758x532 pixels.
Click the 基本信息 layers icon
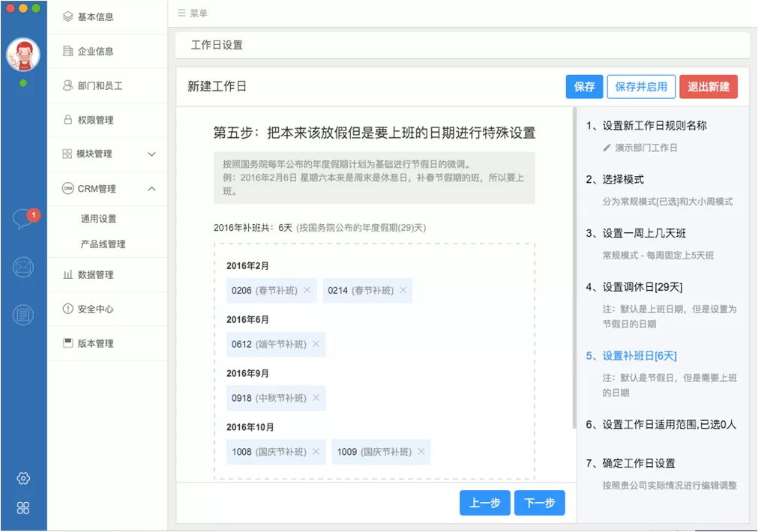coord(68,16)
